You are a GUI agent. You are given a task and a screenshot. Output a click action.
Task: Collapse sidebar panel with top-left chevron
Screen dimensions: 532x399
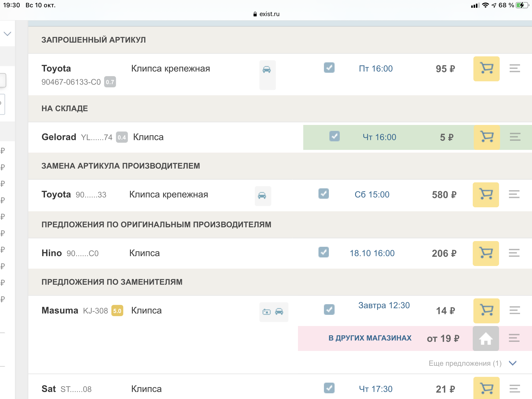(8, 34)
